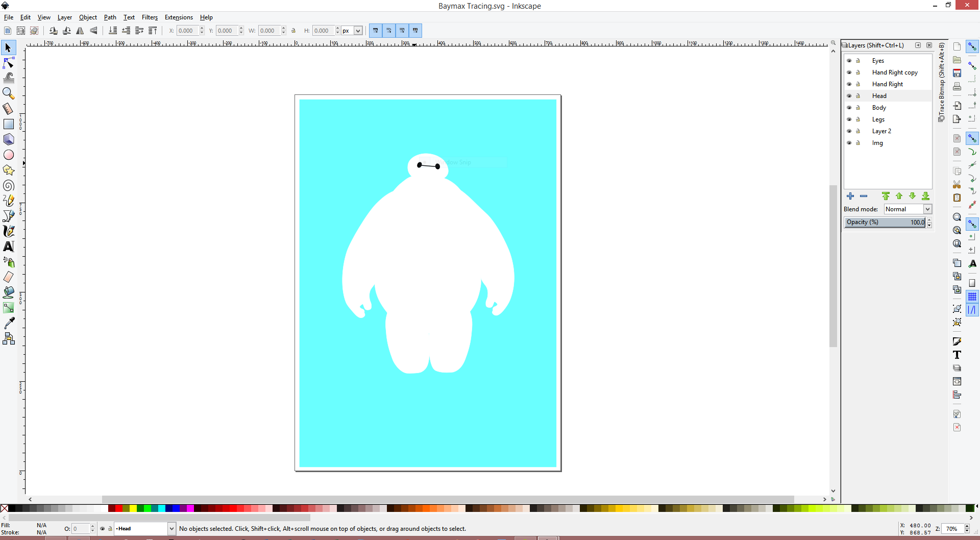Toggle lock on Layer 2
This screenshot has width=980, height=540.
pyautogui.click(x=859, y=131)
